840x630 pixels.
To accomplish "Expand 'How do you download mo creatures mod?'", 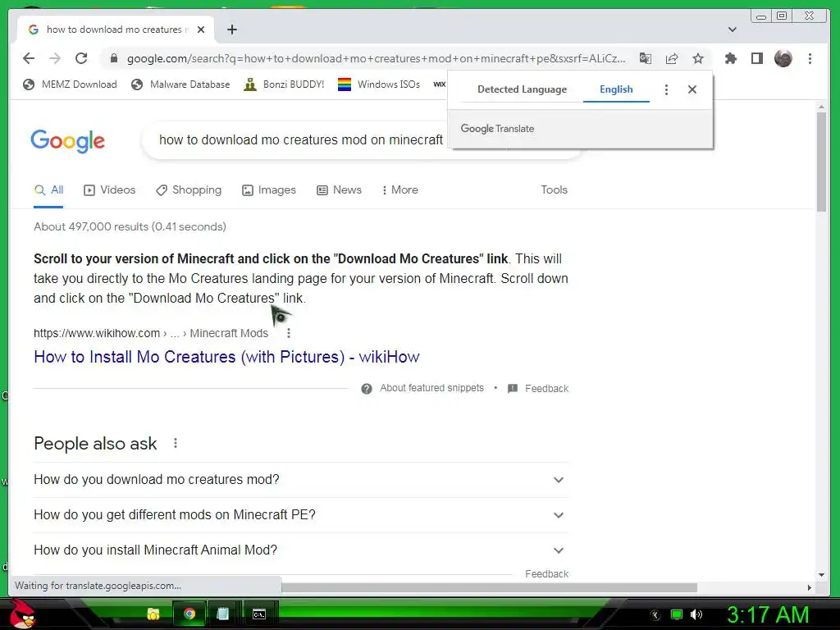I will (x=300, y=479).
